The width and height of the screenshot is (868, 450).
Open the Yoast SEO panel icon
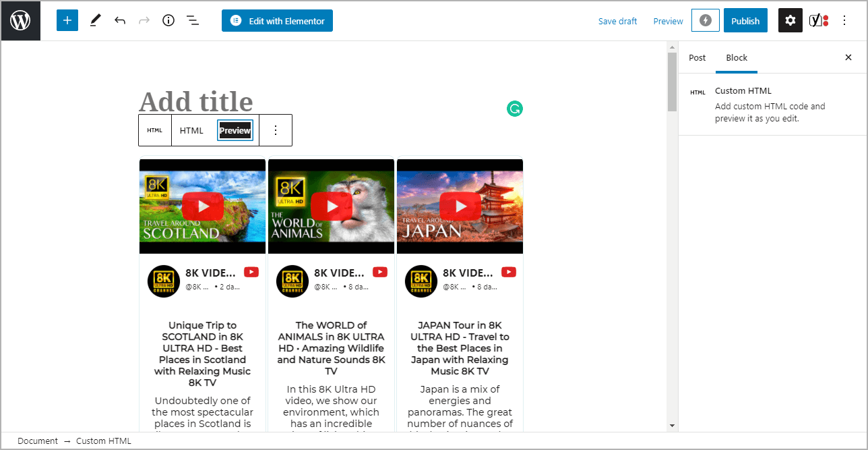click(x=819, y=20)
